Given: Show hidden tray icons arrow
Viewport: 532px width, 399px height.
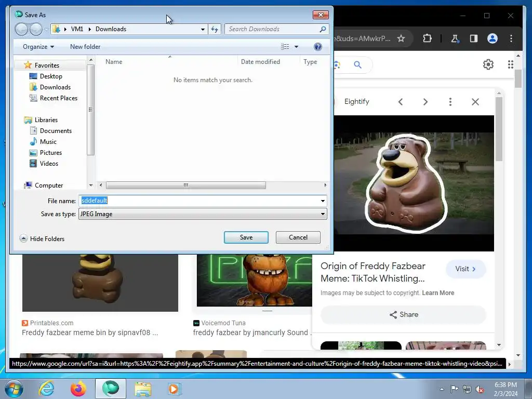Looking at the screenshot, I should coord(442,389).
